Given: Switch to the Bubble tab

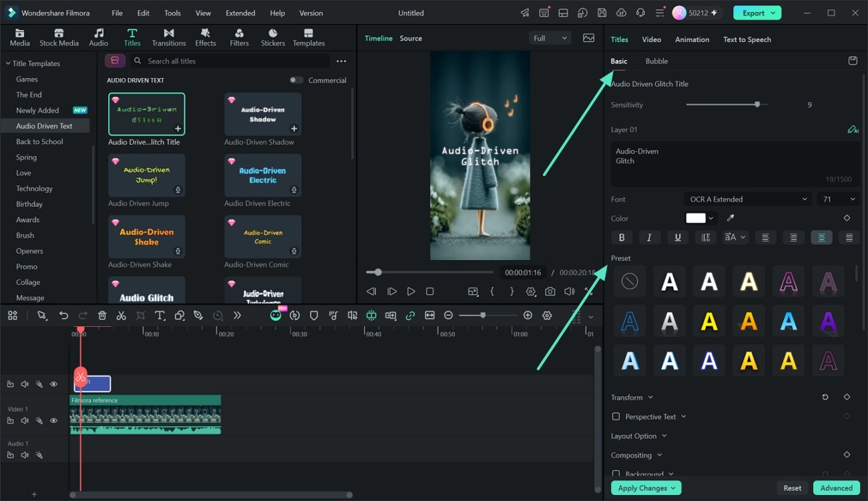Looking at the screenshot, I should coord(656,61).
